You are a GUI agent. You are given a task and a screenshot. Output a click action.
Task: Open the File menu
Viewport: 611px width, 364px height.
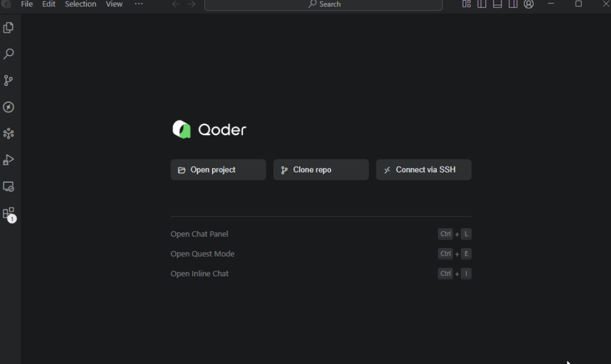click(x=27, y=4)
